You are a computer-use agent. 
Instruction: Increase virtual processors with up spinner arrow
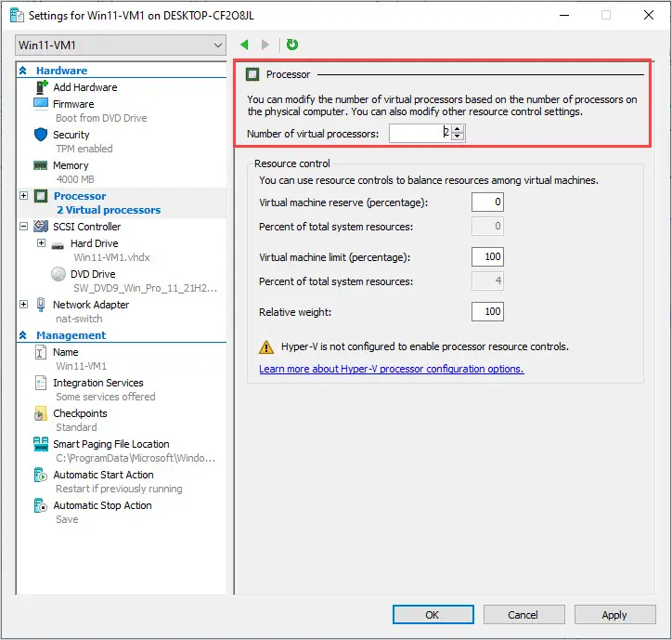click(x=458, y=129)
